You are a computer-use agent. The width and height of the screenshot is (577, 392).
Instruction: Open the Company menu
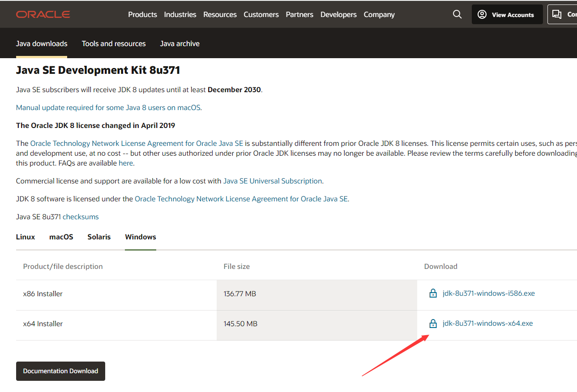pos(379,14)
